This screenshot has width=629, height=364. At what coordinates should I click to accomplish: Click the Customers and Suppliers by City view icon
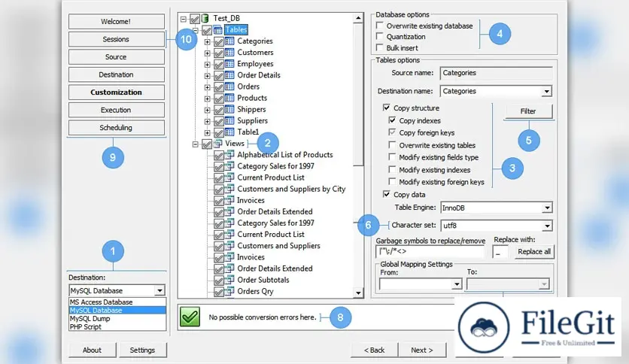tap(229, 189)
